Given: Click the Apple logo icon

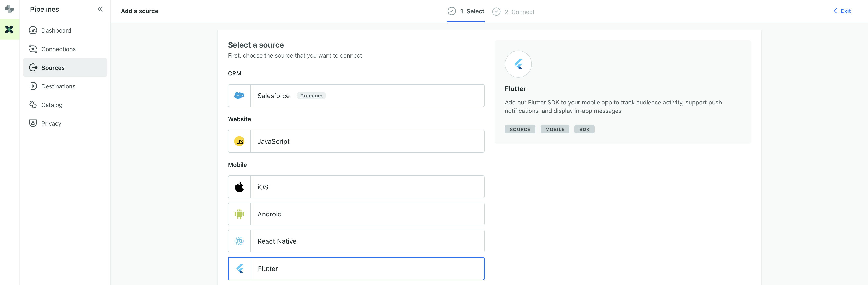Looking at the screenshot, I should pyautogui.click(x=239, y=187).
